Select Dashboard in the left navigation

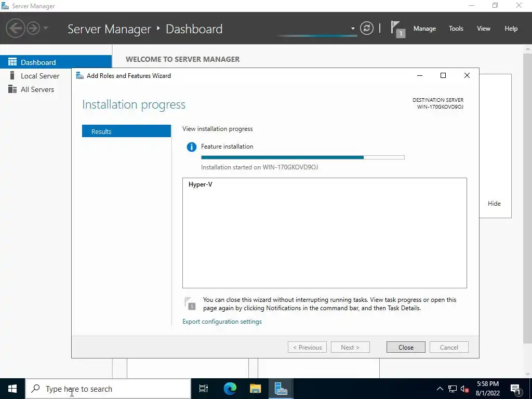[x=56, y=62]
